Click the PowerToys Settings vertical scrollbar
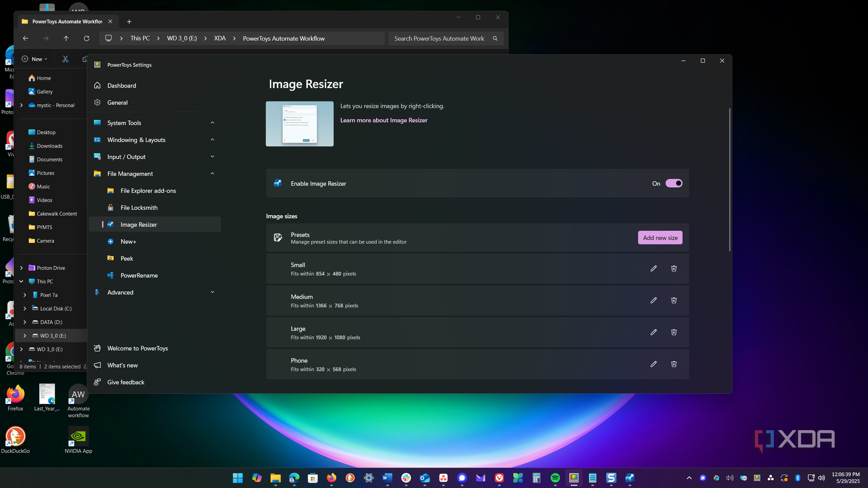The height and width of the screenshot is (488, 868). click(x=730, y=179)
